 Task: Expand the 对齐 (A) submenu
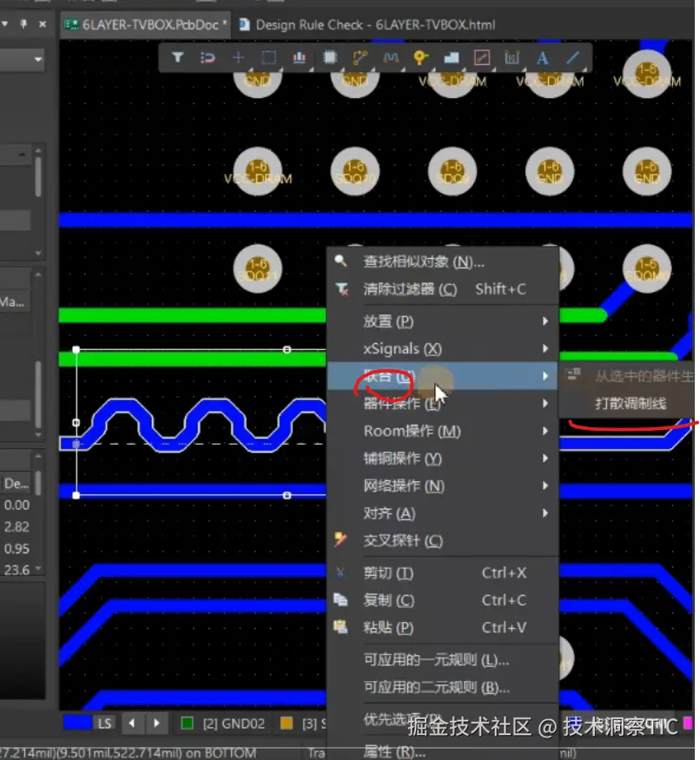pos(443,513)
